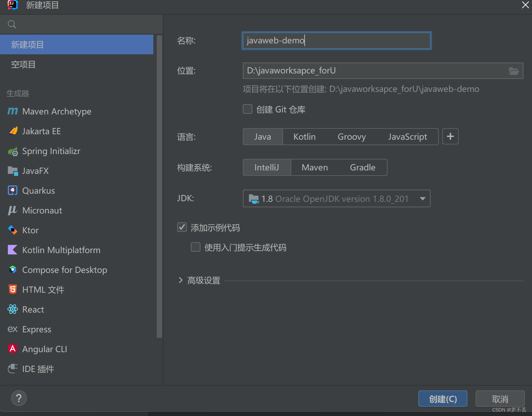
Task: Select Kotlin as the language
Action: tap(304, 137)
